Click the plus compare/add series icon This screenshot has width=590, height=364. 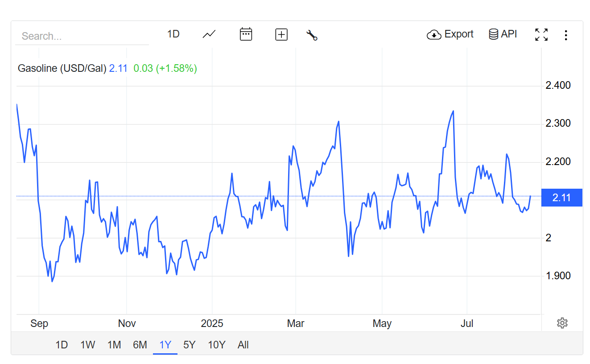click(x=281, y=34)
